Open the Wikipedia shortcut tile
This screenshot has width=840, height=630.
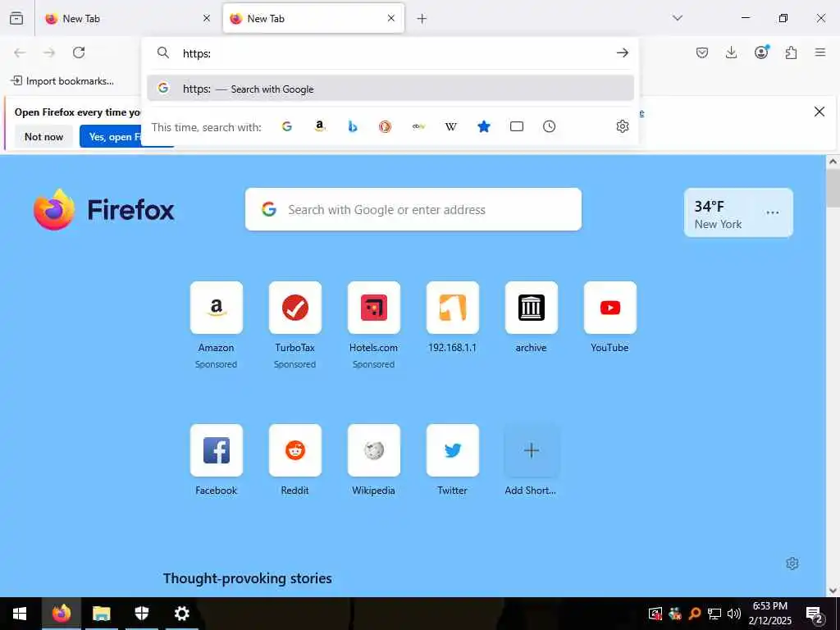[x=374, y=450]
